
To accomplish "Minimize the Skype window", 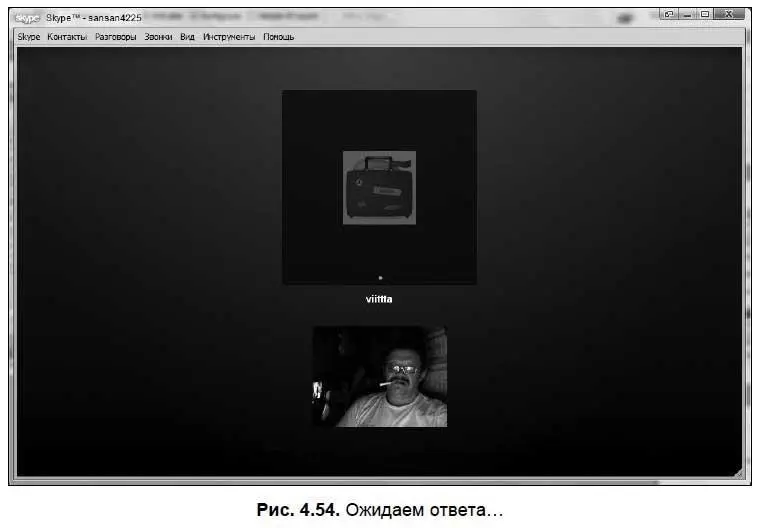I will 688,14.
